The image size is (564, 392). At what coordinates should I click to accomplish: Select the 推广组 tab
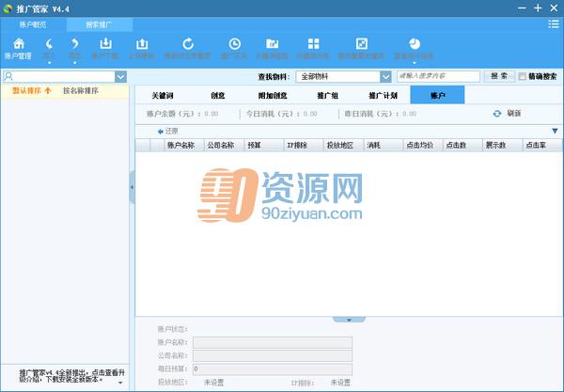tap(327, 96)
